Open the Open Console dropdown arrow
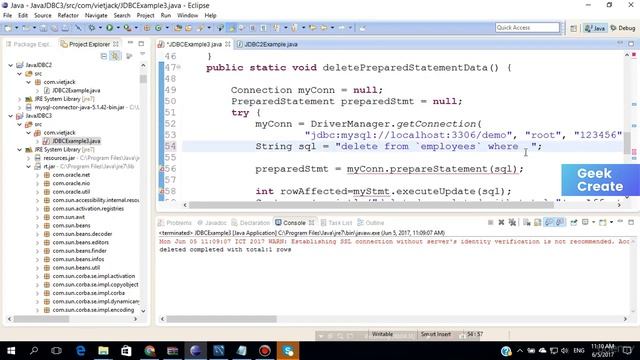The width and height of the screenshot is (640, 360). pyautogui.click(x=611, y=222)
